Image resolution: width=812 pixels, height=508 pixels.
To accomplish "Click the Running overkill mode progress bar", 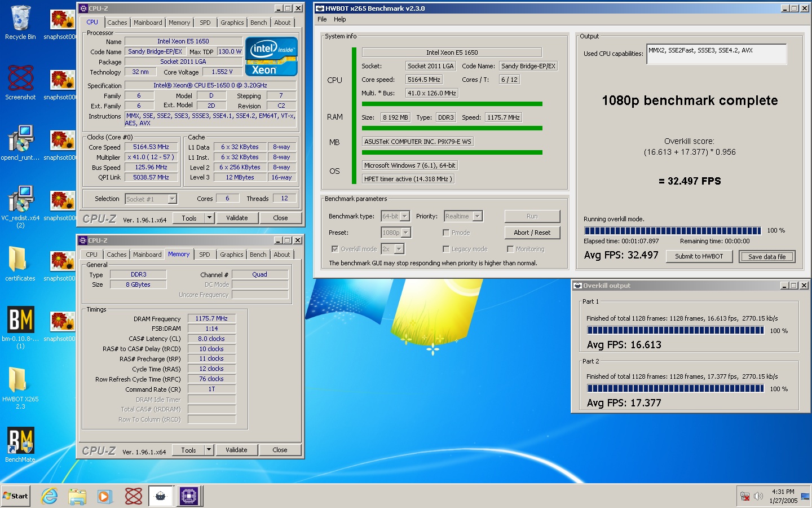I will tap(673, 230).
